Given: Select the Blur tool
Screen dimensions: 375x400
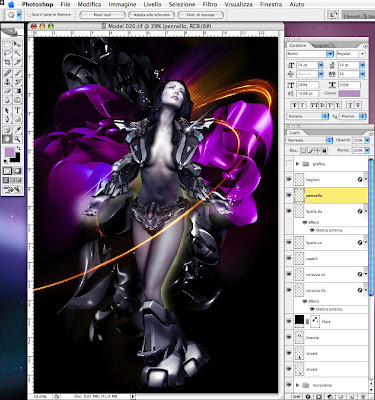Looking at the screenshot, I should (x=7, y=100).
